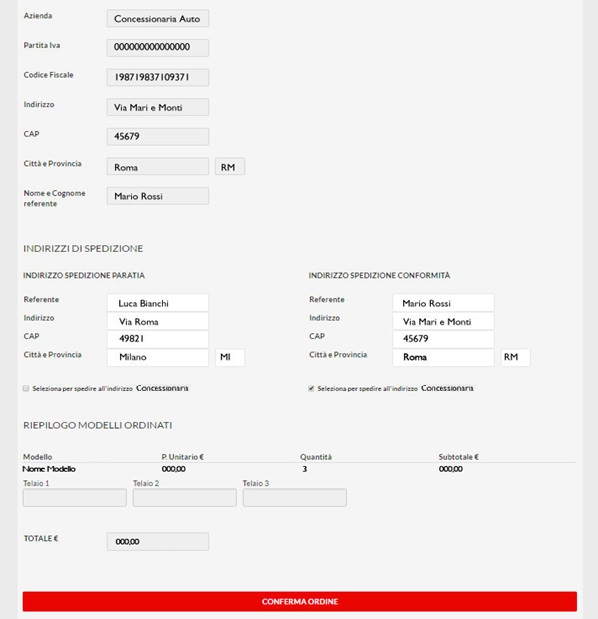The width and height of the screenshot is (598, 619).
Task: Click the Telaio 3 input field
Action: tap(295, 497)
